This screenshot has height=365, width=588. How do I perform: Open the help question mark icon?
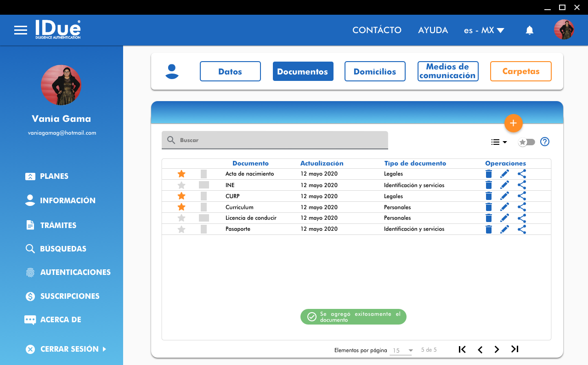(x=544, y=142)
